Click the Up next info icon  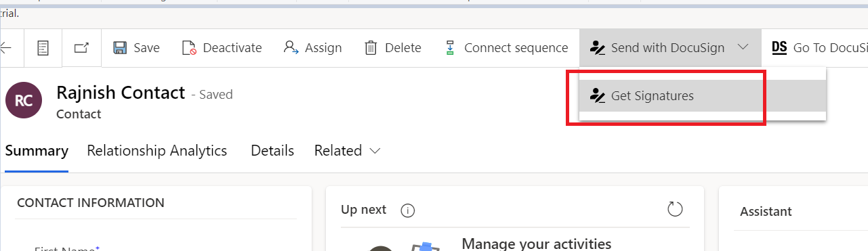click(x=407, y=210)
